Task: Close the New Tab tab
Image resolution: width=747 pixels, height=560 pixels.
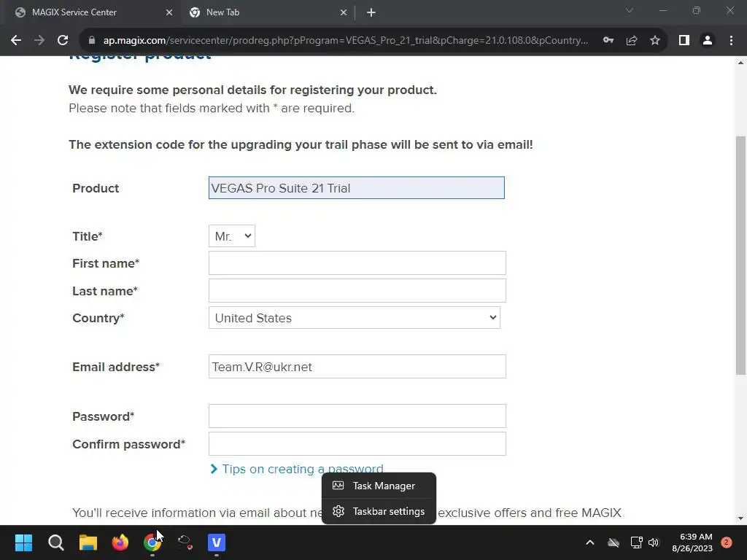Action: pyautogui.click(x=344, y=12)
